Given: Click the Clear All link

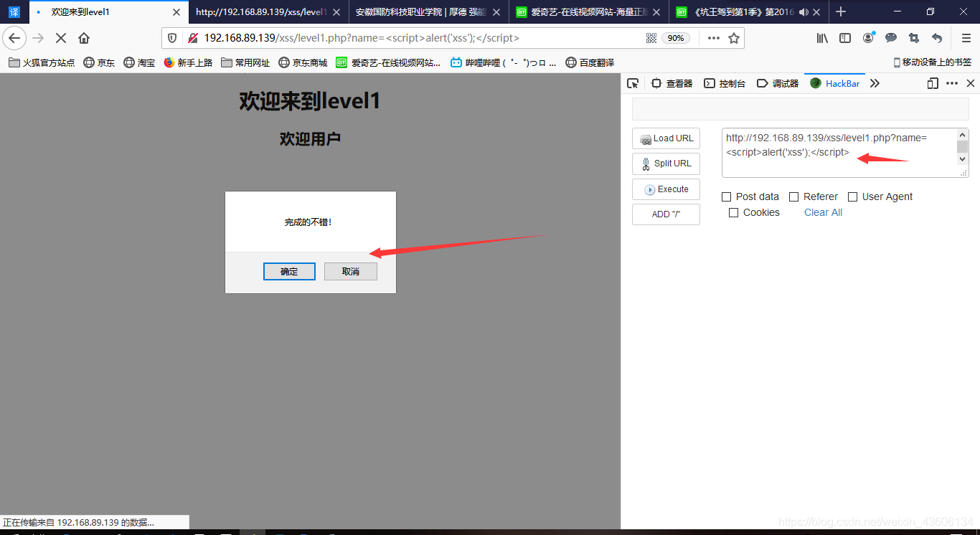Looking at the screenshot, I should coord(823,212).
